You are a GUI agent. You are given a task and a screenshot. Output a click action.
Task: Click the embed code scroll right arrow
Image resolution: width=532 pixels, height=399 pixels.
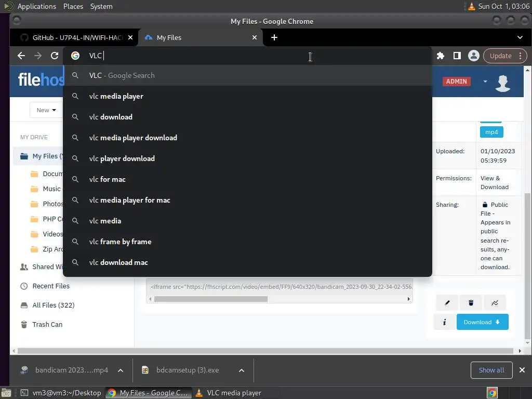(409, 299)
